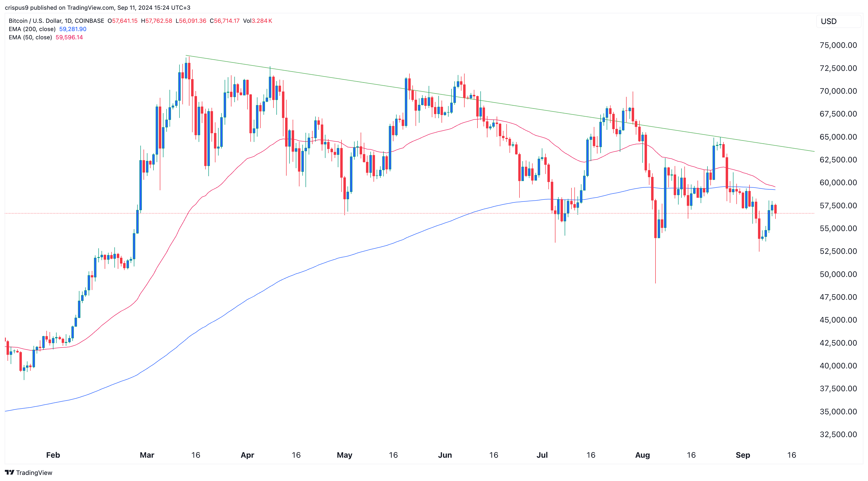Click the crispus9 published header text

(97, 8)
